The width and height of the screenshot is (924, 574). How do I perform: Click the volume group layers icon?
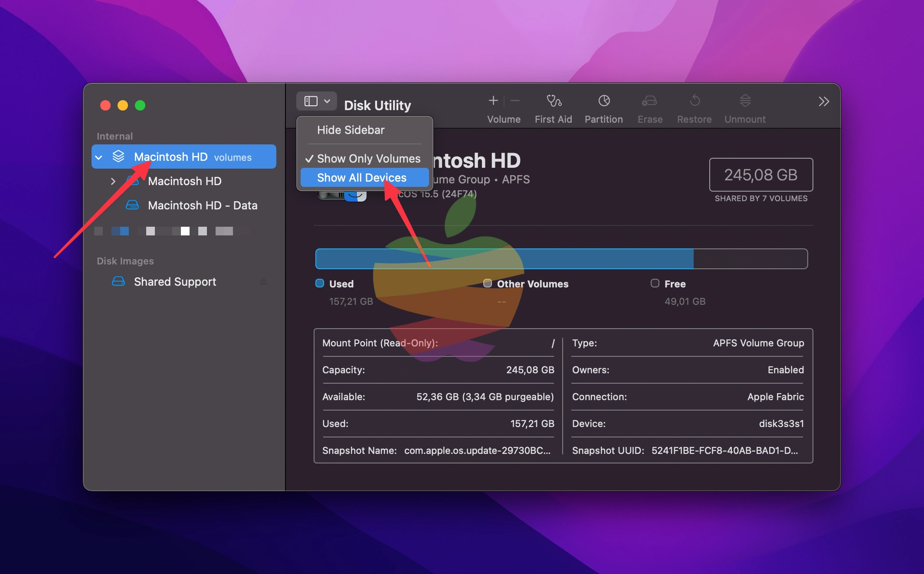pos(118,157)
